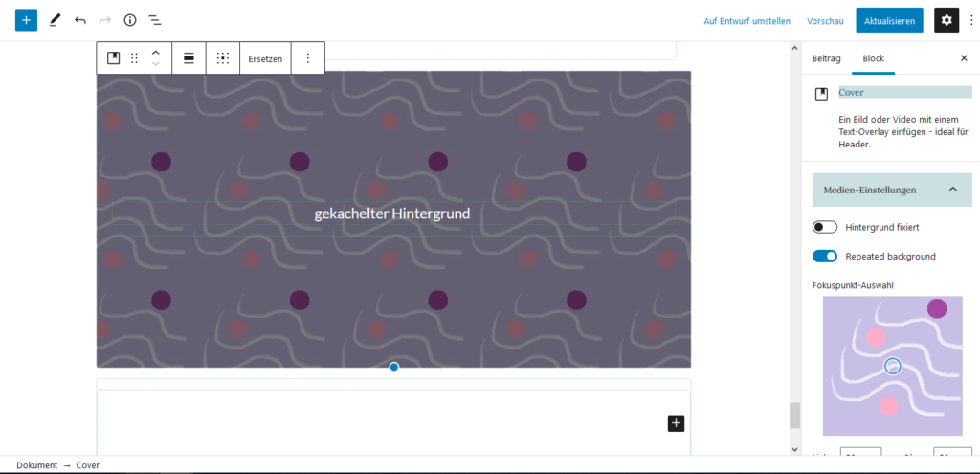Viewport: 980px width, 474px height.
Task: Open the settings gear icon
Action: coord(946,20)
